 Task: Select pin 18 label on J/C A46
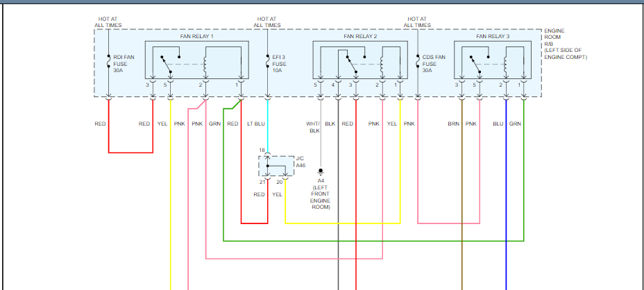pyautogui.click(x=262, y=151)
